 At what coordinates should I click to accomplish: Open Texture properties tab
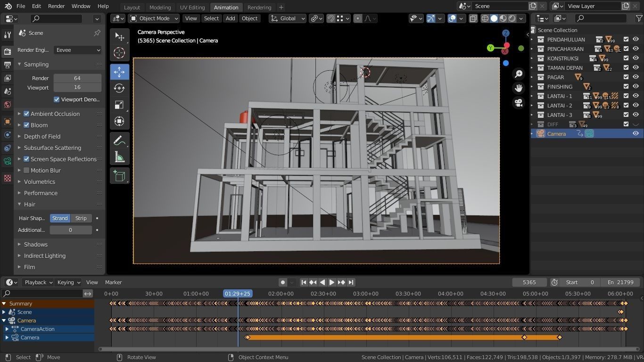(x=7, y=178)
